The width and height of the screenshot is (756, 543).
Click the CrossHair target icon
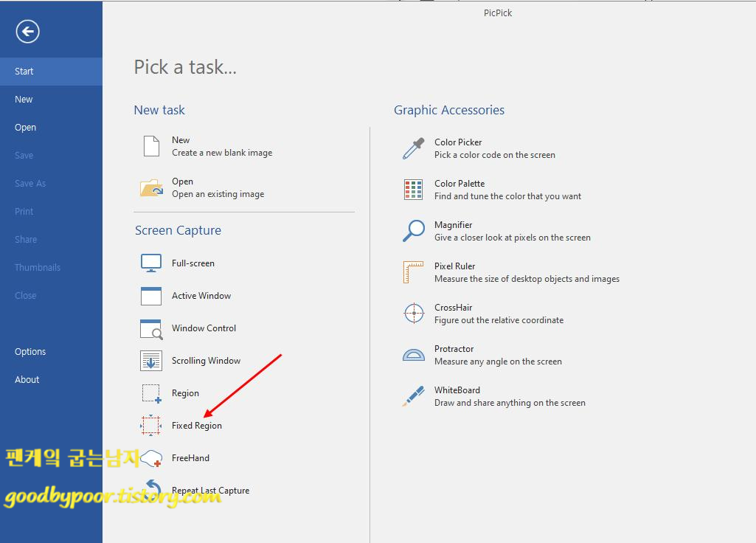(x=414, y=314)
